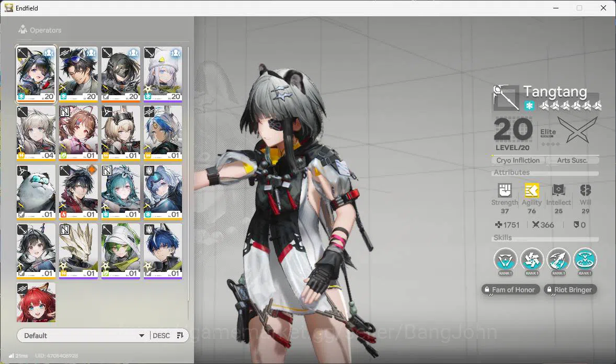Select the blue-white haired rabbit-eared operator
616x364 pixels.
(163, 133)
